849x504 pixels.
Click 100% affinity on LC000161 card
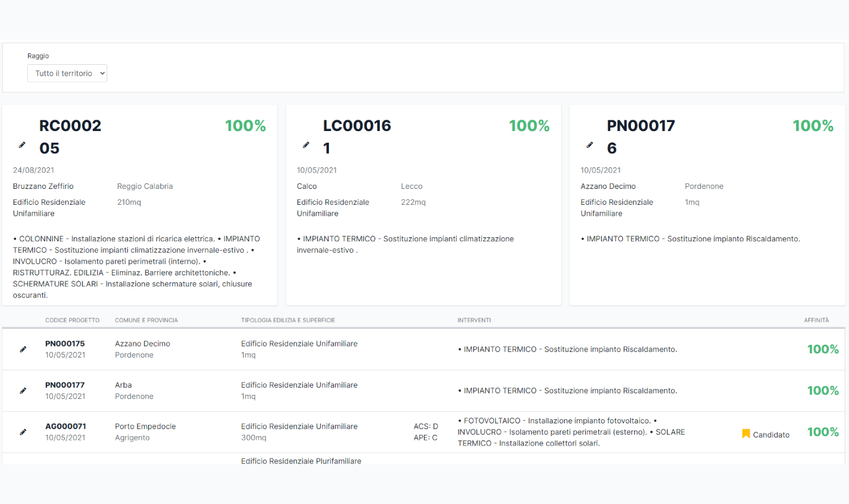point(529,126)
